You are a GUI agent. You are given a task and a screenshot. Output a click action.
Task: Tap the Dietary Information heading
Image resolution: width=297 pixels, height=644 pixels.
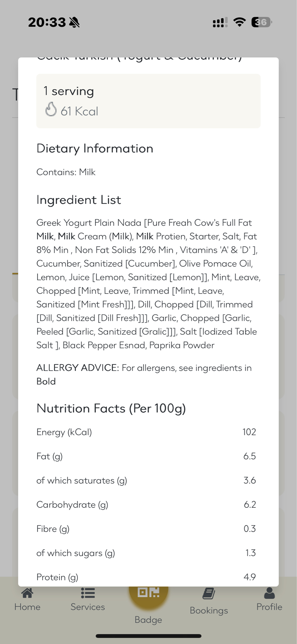tap(95, 148)
